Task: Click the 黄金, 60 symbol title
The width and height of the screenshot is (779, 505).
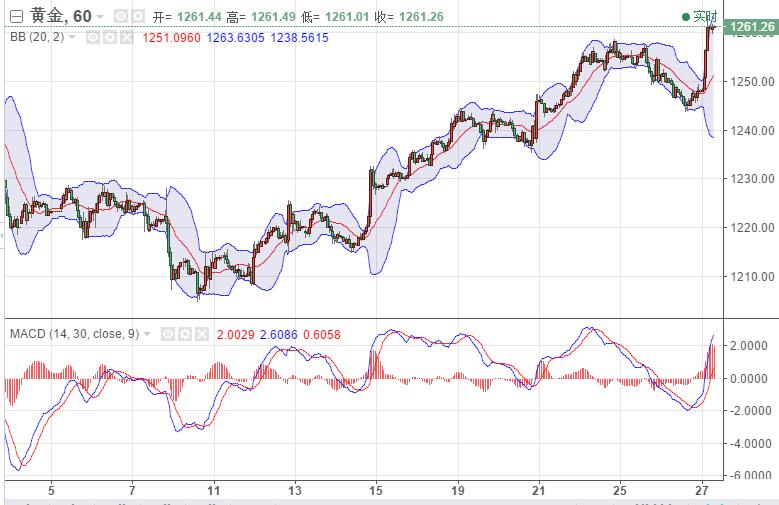Action: click(x=61, y=16)
